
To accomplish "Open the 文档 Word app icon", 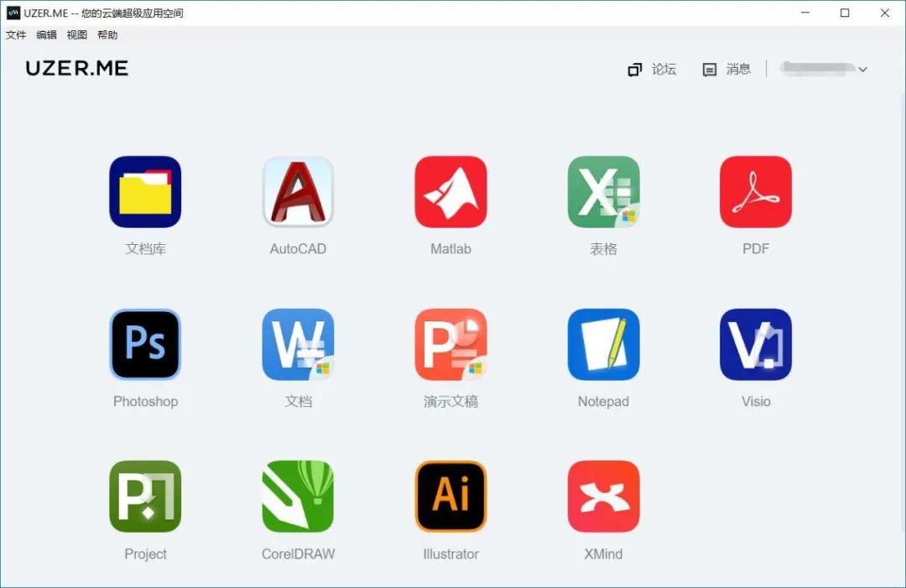I will (298, 344).
